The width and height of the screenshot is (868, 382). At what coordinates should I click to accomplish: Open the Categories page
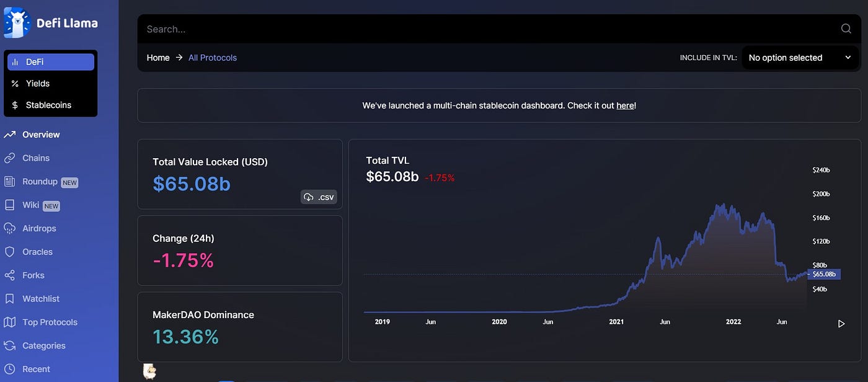point(43,345)
